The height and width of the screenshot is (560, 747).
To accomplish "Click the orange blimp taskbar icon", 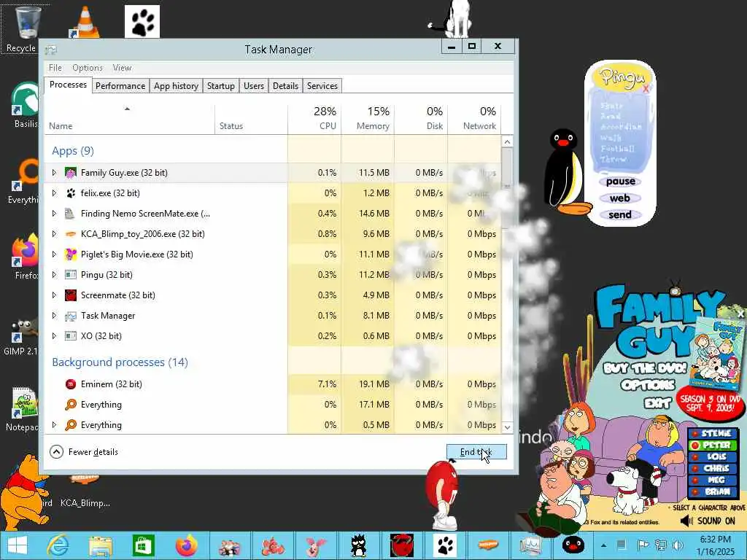I will 488,544.
